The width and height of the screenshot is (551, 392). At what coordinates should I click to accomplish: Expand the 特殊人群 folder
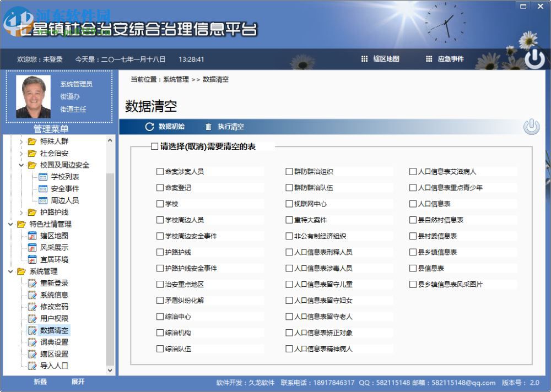pyautogui.click(x=22, y=141)
